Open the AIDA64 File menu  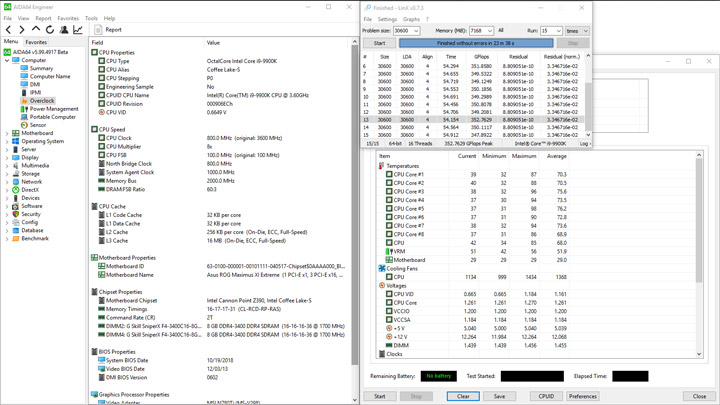click(x=8, y=18)
